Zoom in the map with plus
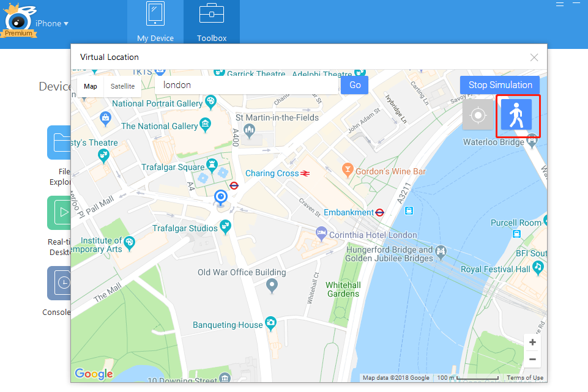The height and width of the screenshot is (392, 588). pyautogui.click(x=532, y=342)
